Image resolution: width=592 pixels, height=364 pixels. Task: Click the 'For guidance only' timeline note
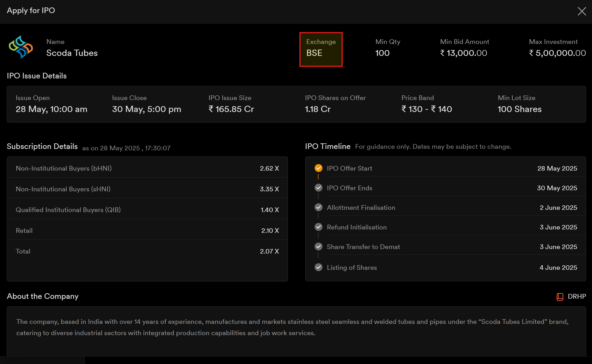(433, 147)
